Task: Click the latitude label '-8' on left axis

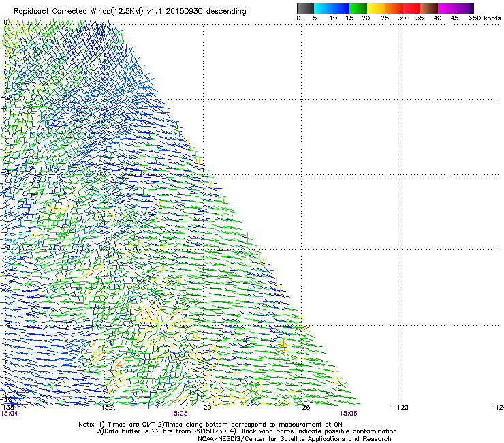Action: tap(6, 323)
